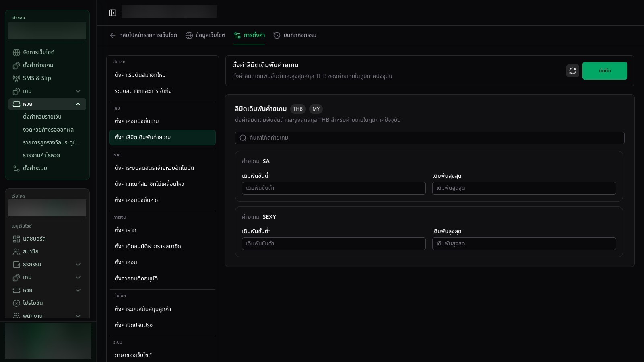Screen dimensions: 644x362
Task: Expand the พนักงาน menu chevron
Action: coord(78,316)
